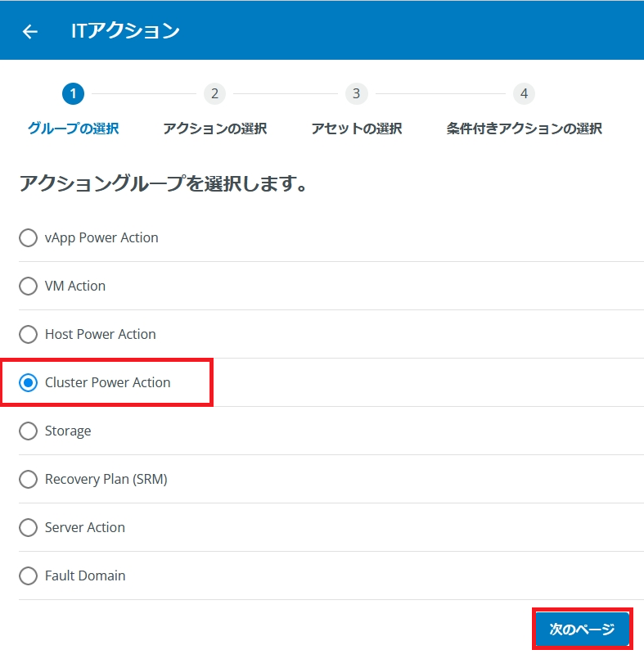Viewport: 644px width, 668px height.
Task: Choose the Storage radio option
Action: tap(29, 431)
